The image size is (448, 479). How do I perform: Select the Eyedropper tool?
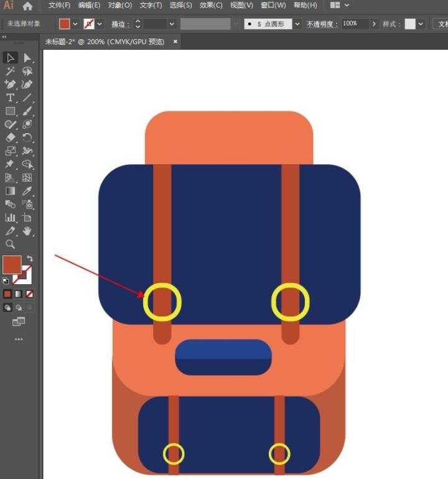pyautogui.click(x=27, y=191)
